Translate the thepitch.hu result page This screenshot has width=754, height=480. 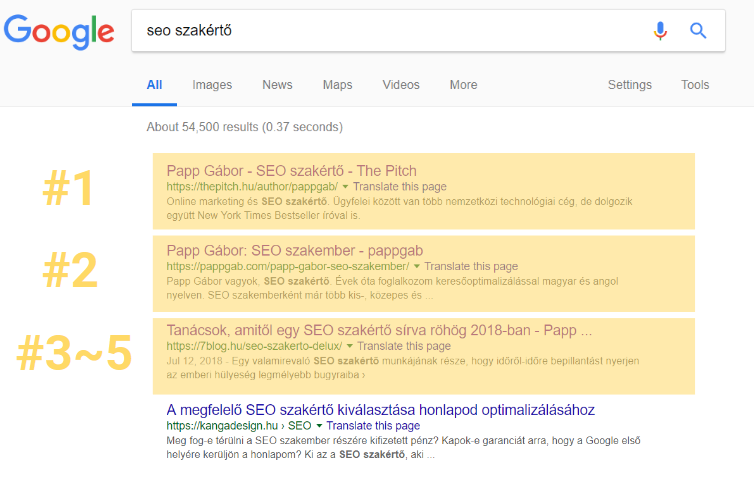point(400,187)
